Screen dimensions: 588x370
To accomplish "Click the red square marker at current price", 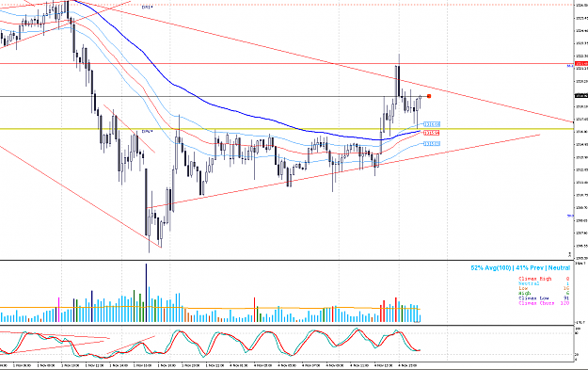I will coord(429,96).
